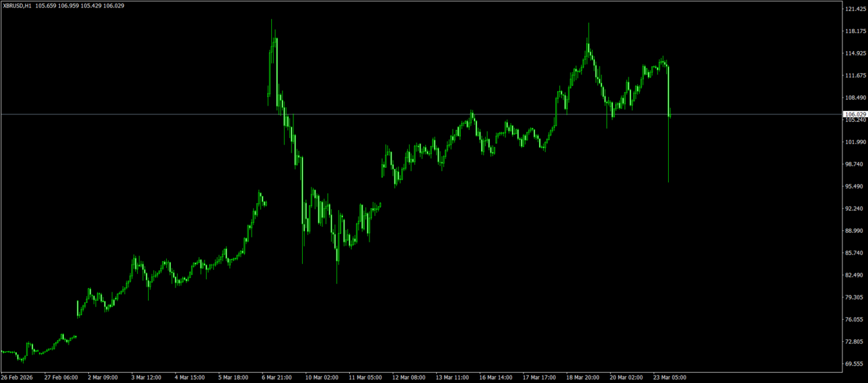
Task: Click the 121.425 price axis label
Action: click(855, 9)
